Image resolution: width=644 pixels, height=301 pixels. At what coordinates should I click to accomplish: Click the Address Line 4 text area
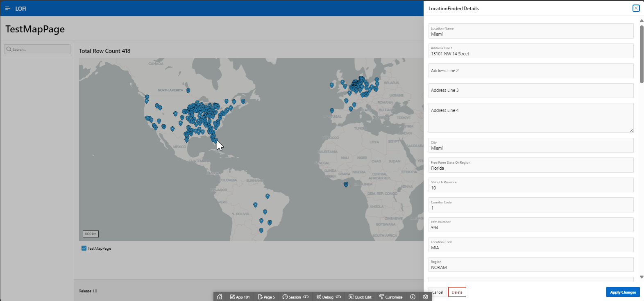point(531,118)
